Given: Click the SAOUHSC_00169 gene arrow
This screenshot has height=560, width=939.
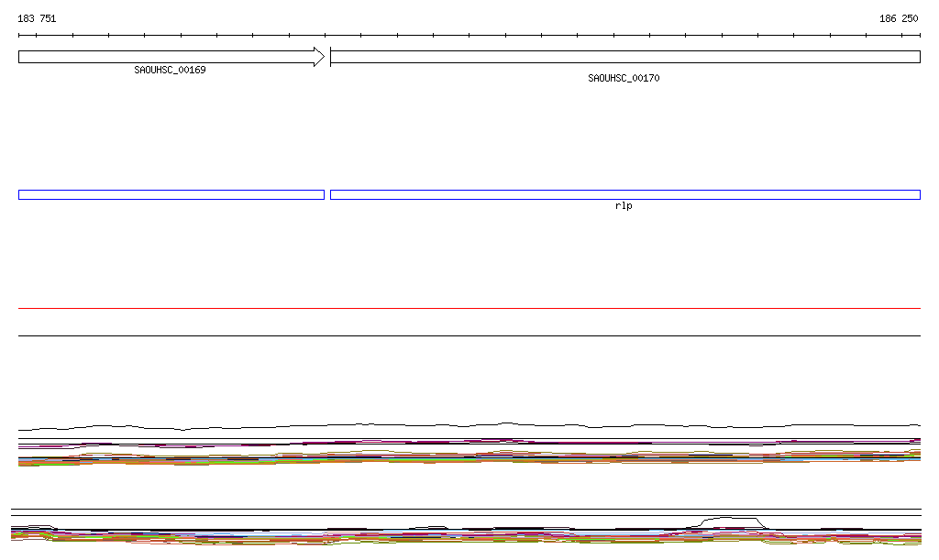Looking at the screenshot, I should point(165,57).
